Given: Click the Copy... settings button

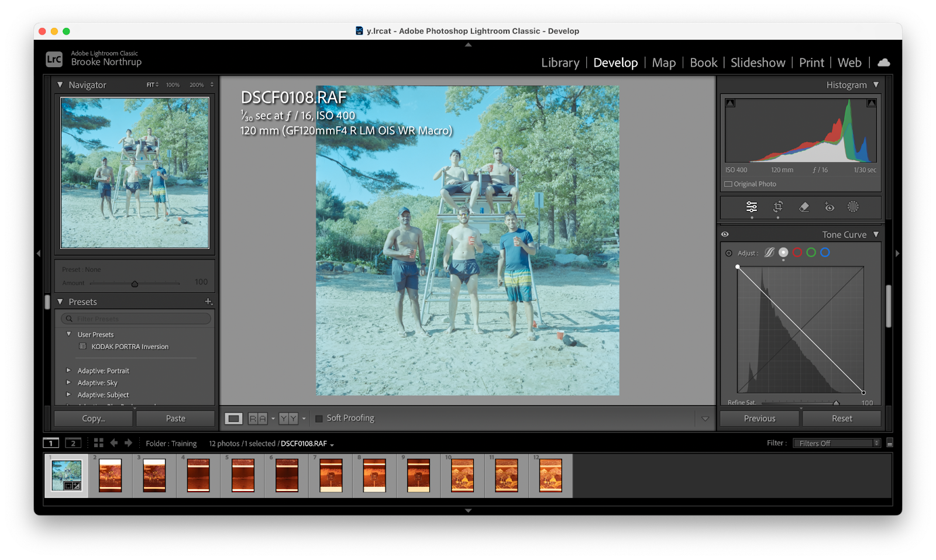Looking at the screenshot, I should [94, 419].
